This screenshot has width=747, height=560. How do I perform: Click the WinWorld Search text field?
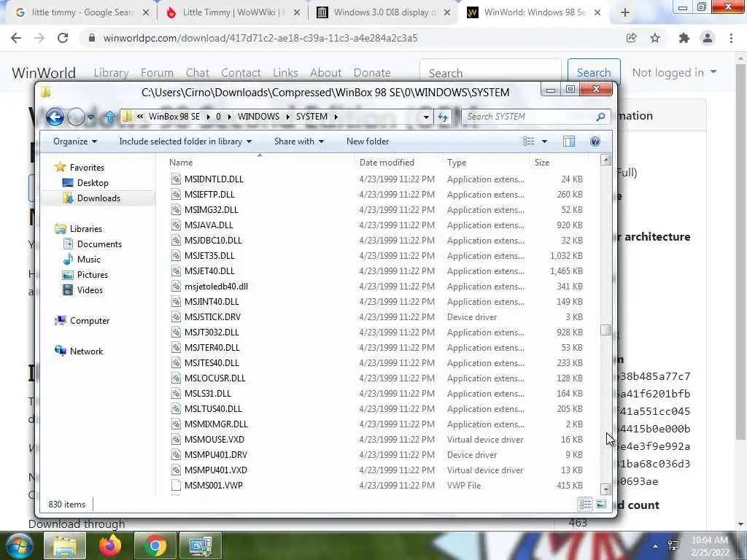490,72
